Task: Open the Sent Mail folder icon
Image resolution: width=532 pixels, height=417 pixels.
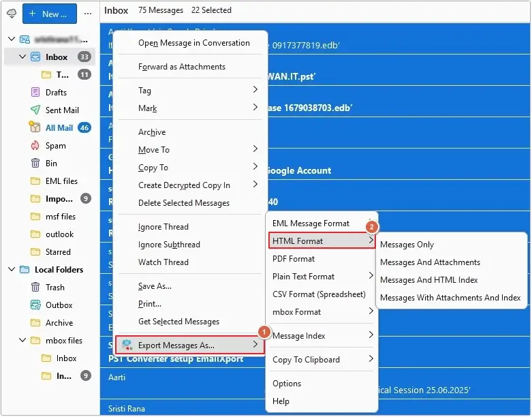Action: (35, 110)
